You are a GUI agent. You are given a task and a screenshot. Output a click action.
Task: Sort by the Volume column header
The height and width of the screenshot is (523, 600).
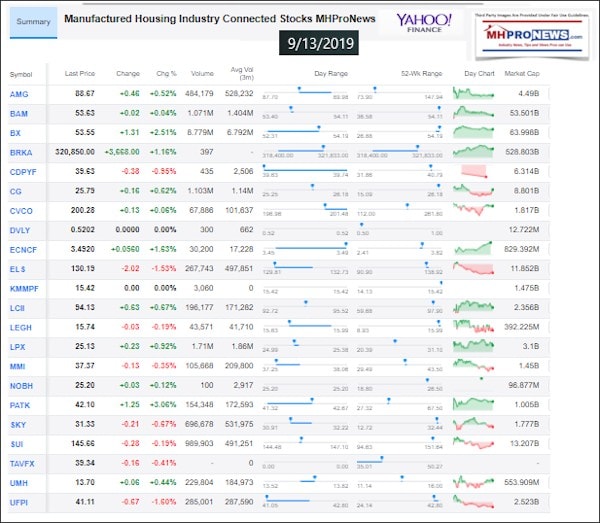202,73
